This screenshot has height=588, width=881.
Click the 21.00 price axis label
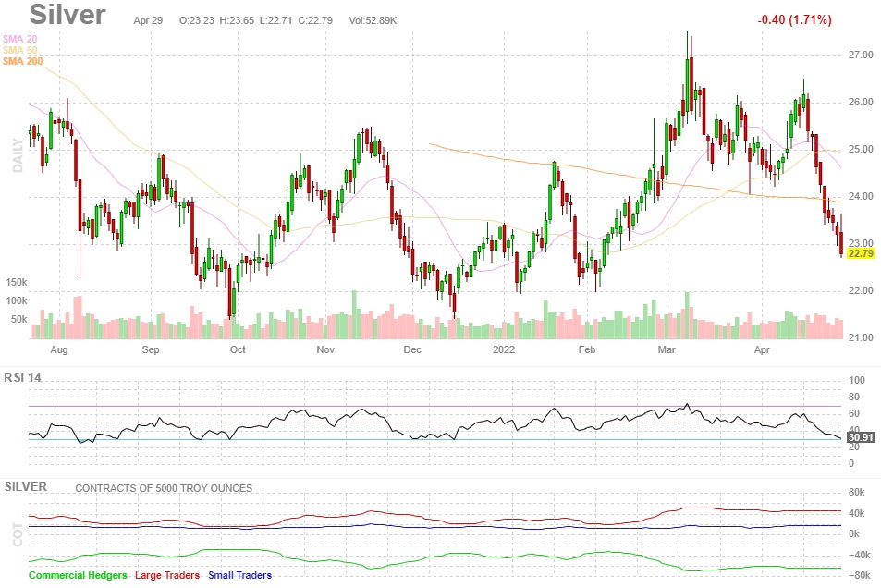tap(861, 337)
